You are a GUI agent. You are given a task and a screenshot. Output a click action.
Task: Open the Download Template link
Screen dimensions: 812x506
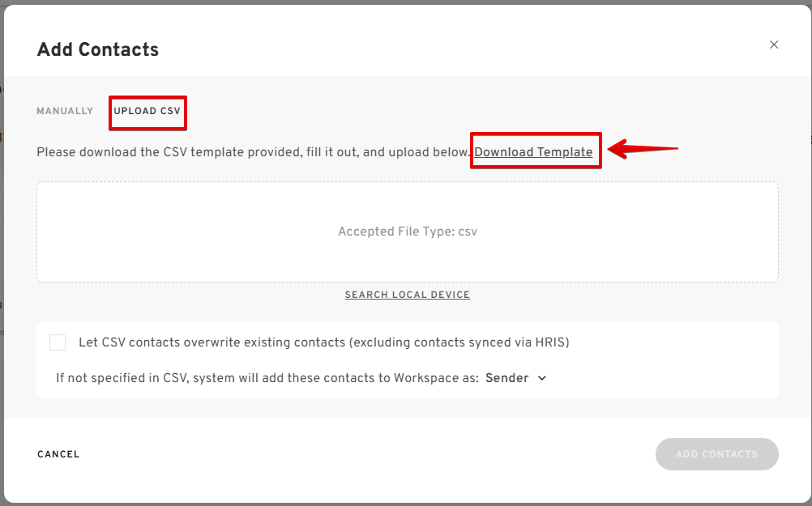533,152
